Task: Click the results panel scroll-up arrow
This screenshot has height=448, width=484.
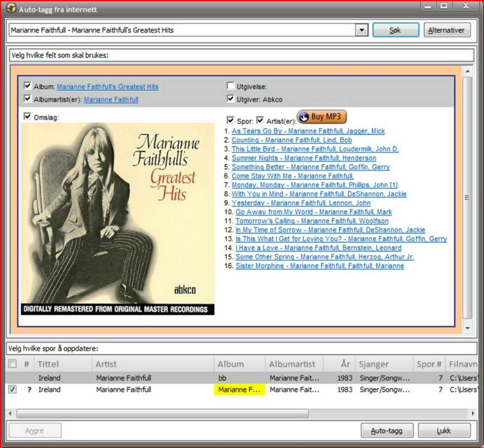Action: [x=468, y=71]
